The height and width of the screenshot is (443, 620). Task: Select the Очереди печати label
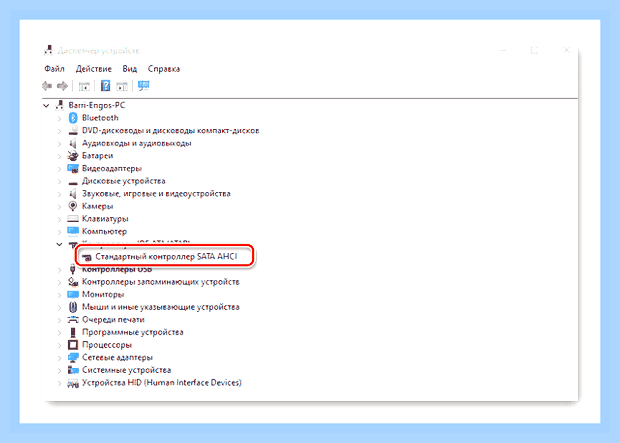[x=113, y=320]
